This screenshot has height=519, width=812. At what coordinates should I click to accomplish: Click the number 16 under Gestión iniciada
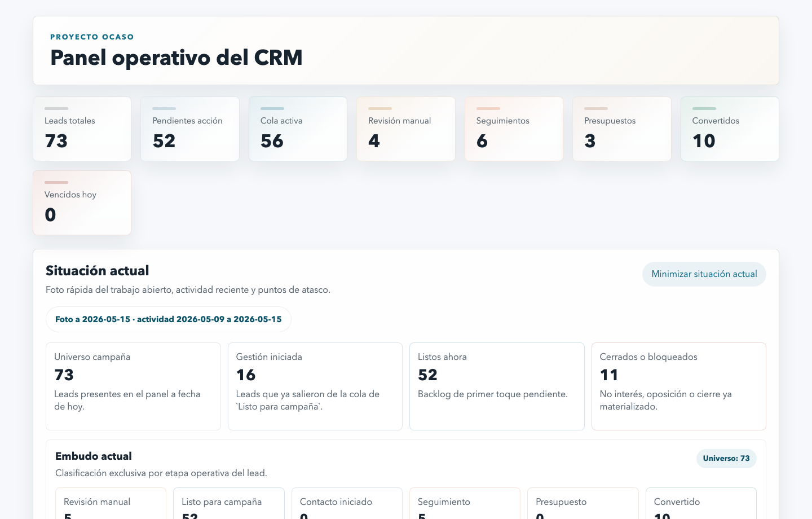click(246, 375)
